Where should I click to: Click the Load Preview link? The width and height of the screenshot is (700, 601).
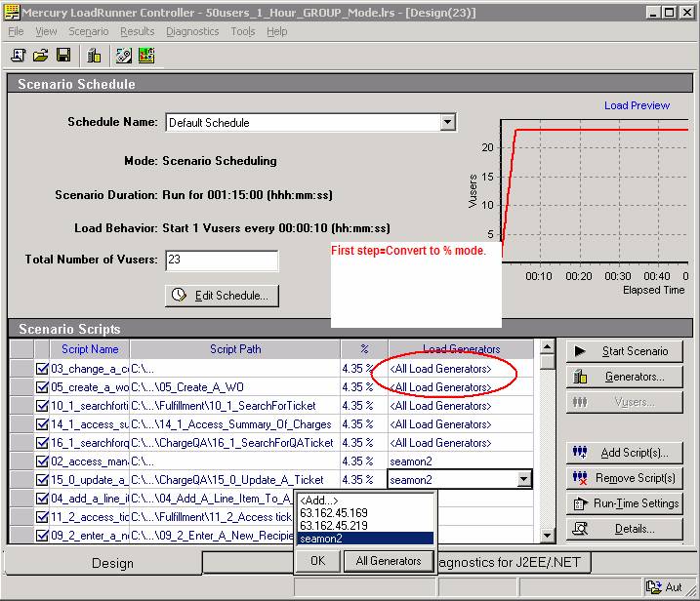[637, 105]
